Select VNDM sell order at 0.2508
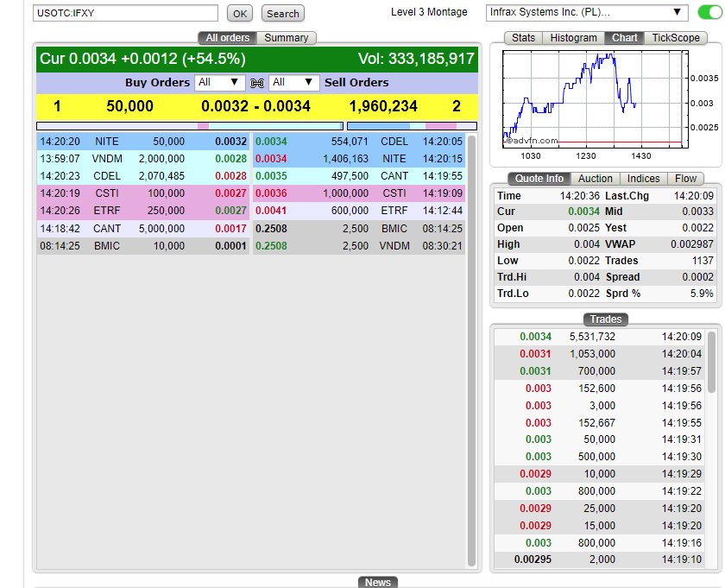Viewport: 725px width, 588px height. [x=359, y=246]
